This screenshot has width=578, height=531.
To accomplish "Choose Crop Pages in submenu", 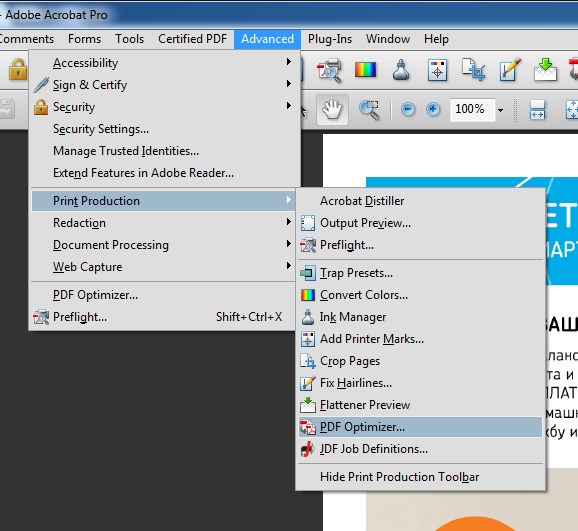I will tap(420, 361).
